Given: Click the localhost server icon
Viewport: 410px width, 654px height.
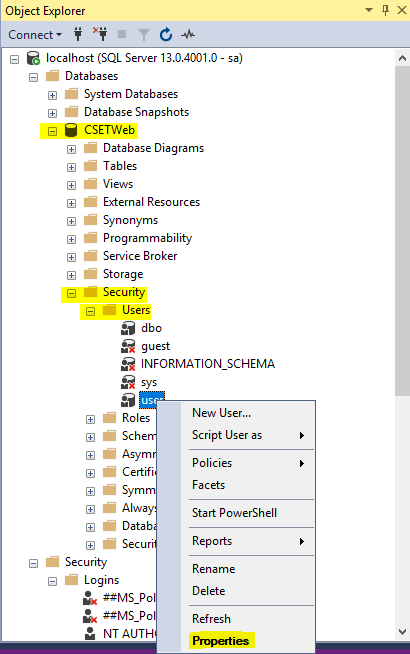Looking at the screenshot, I should (33, 58).
